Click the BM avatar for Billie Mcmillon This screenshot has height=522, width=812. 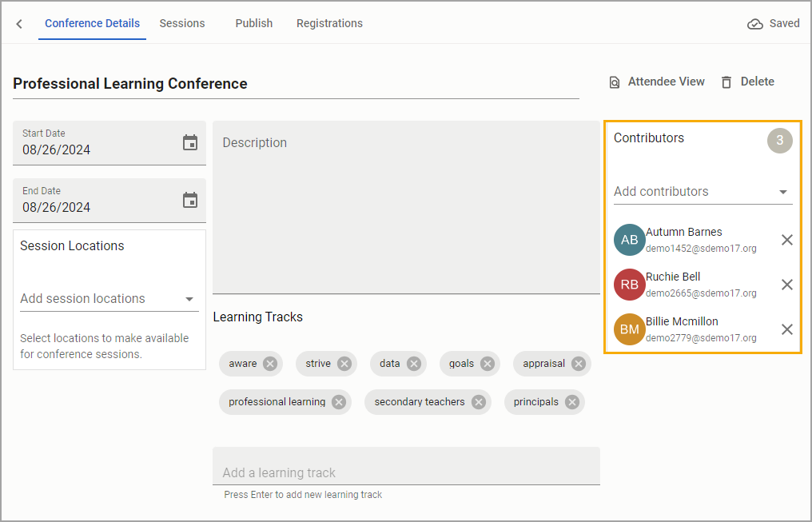(630, 329)
